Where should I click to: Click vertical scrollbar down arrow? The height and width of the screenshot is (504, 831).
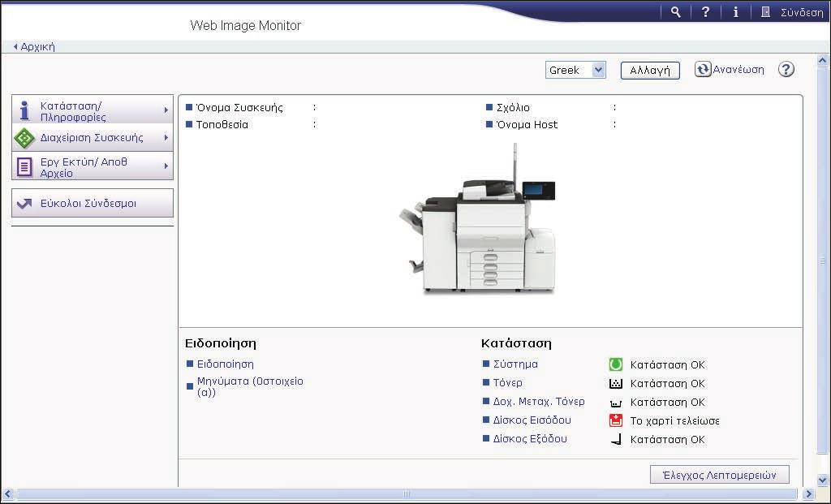coord(823,480)
